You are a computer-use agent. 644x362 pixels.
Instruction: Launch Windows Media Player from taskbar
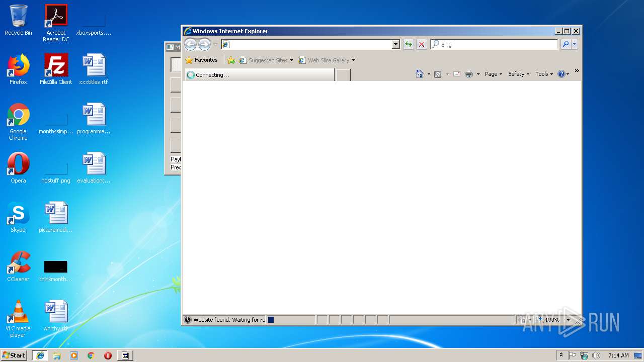pyautogui.click(x=74, y=355)
